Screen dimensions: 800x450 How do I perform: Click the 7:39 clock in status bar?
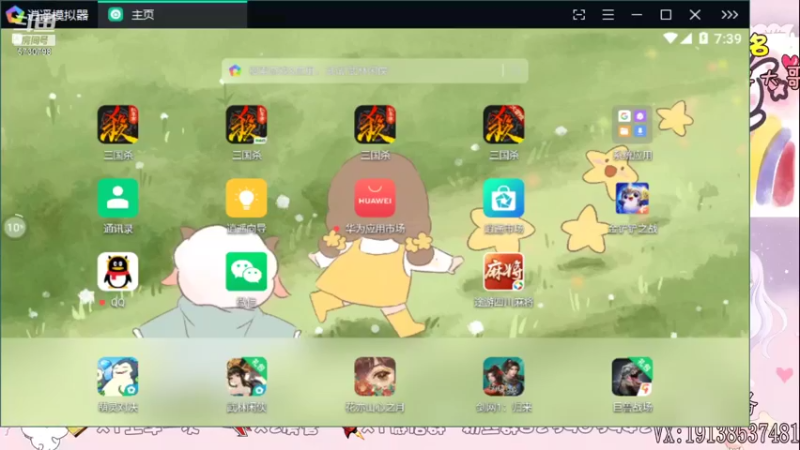(x=728, y=39)
